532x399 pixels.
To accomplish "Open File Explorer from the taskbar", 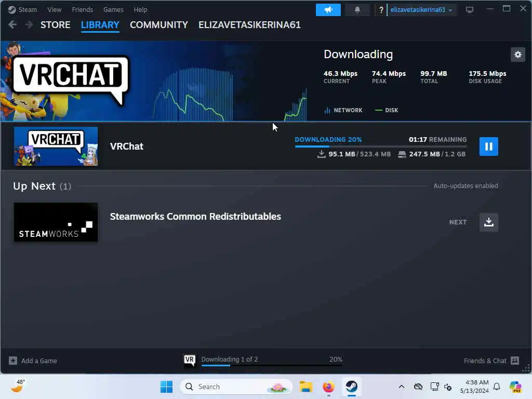I will coord(305,387).
